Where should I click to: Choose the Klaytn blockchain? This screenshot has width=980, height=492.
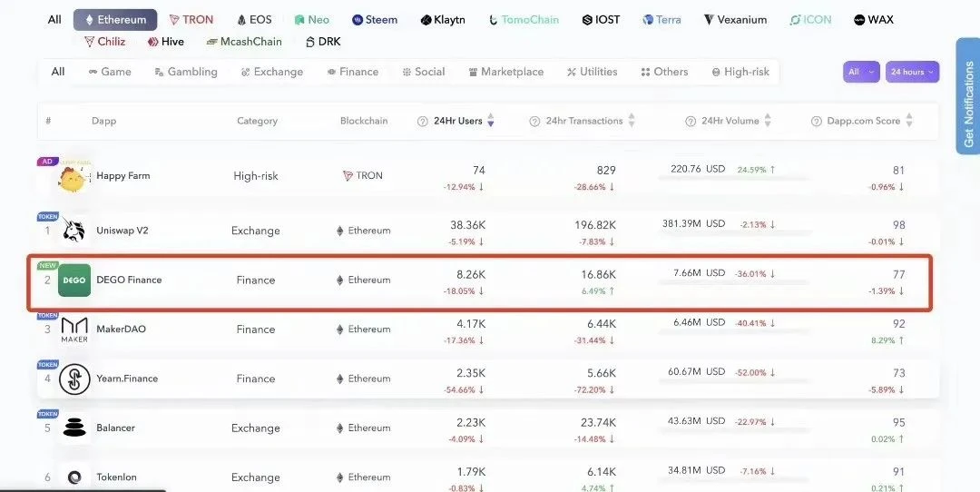tap(443, 20)
